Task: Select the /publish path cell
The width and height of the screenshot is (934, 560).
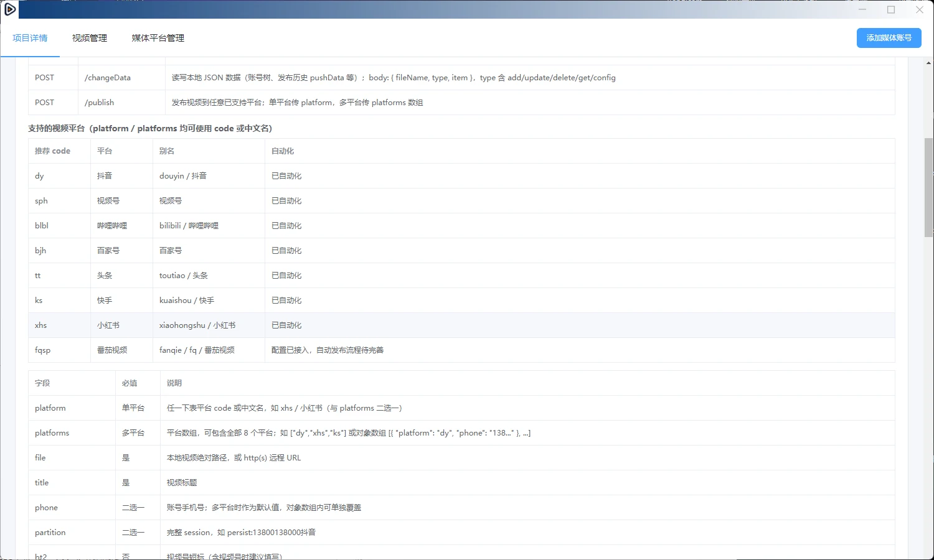Action: coord(122,103)
